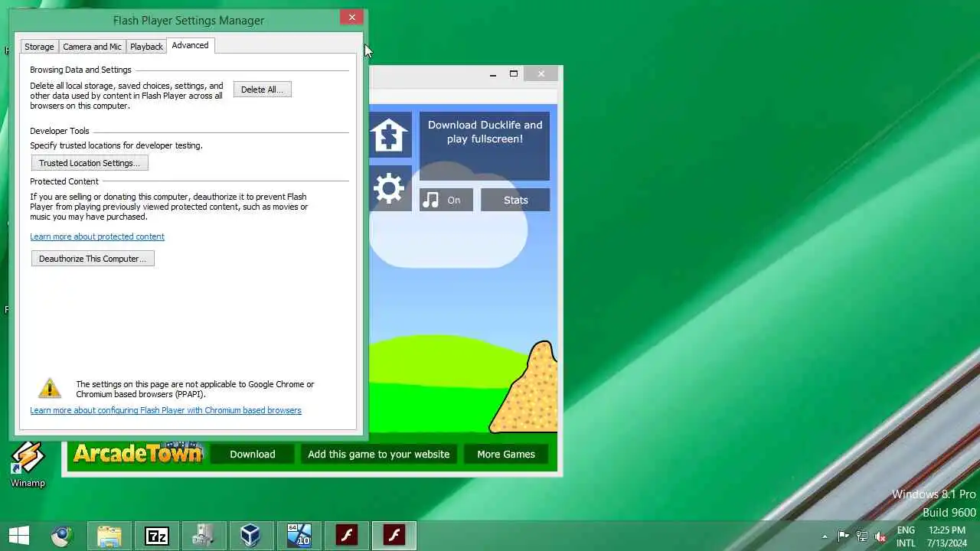Close the Ducklife game window

541,74
